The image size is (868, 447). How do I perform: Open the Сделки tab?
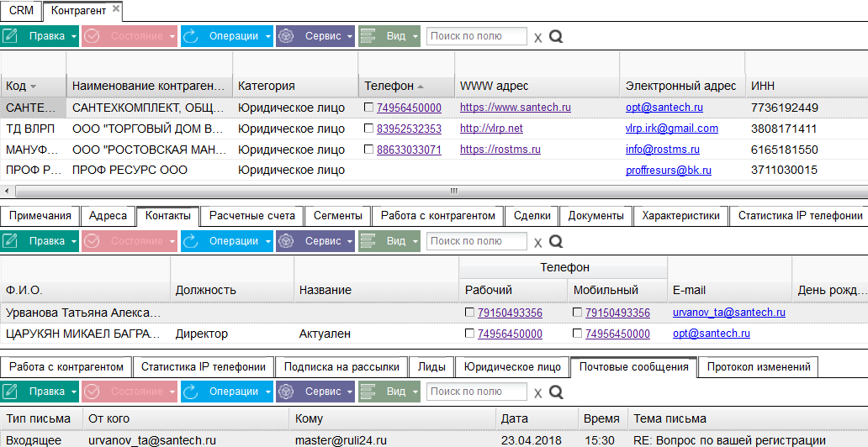click(532, 216)
